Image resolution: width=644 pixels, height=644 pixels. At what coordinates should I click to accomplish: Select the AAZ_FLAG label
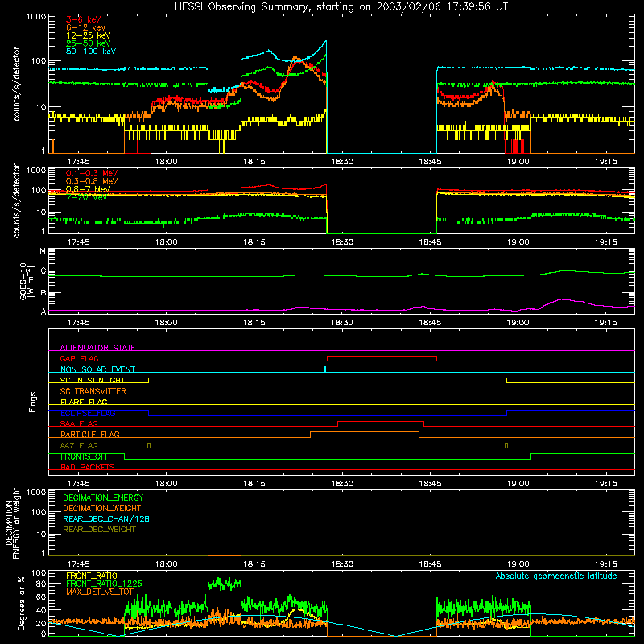79,445
